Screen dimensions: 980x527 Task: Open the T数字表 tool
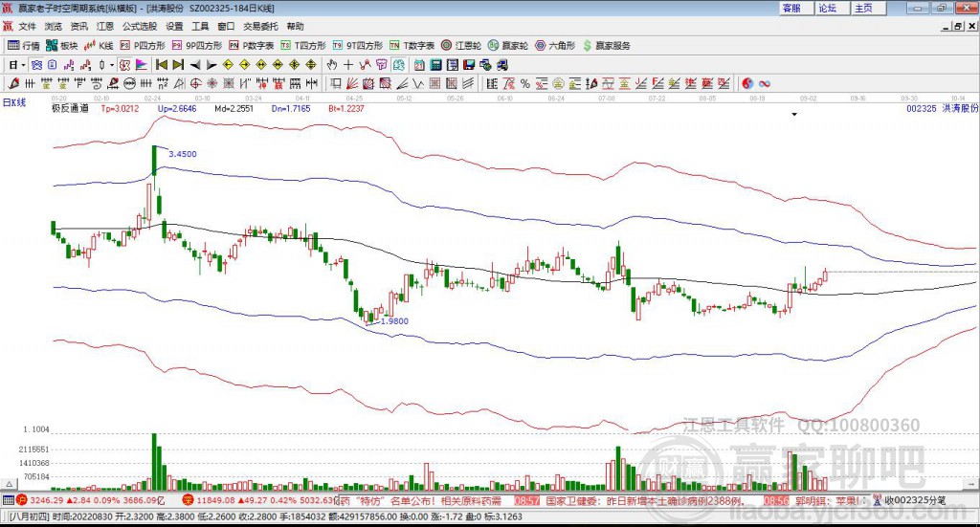[412, 46]
